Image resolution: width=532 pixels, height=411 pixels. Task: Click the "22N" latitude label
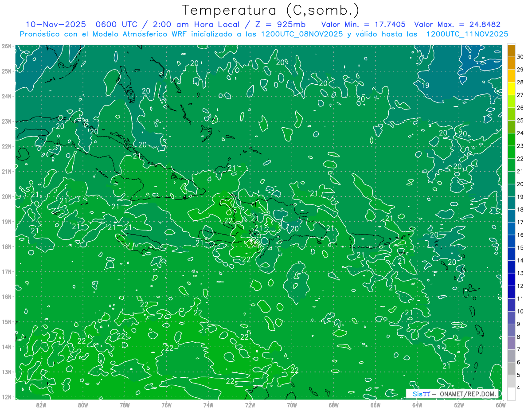pyautogui.click(x=6, y=146)
